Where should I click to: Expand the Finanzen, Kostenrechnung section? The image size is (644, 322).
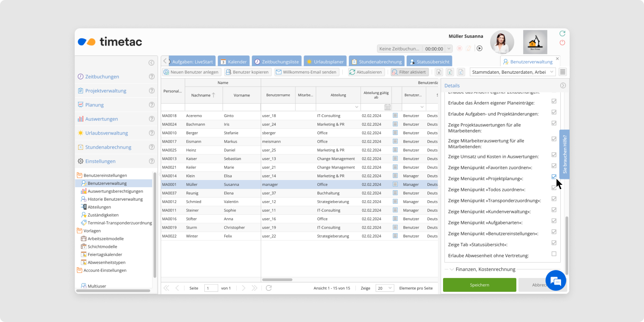pyautogui.click(x=452, y=269)
